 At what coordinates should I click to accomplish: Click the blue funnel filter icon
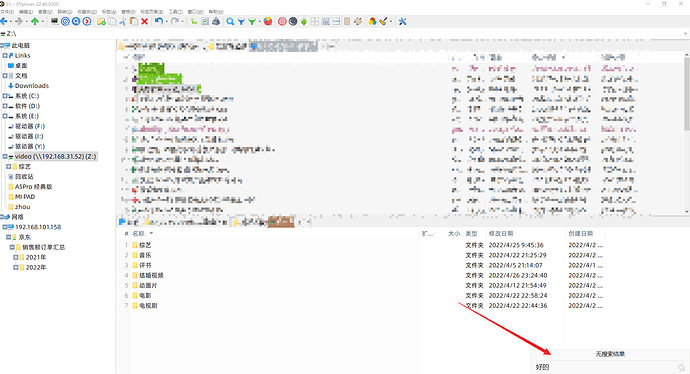[241, 22]
